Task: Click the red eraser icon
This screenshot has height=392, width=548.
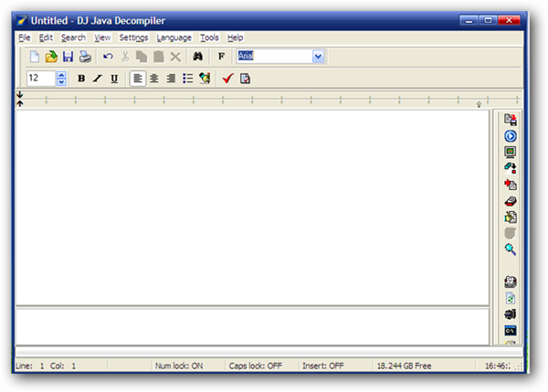Action: [x=511, y=201]
